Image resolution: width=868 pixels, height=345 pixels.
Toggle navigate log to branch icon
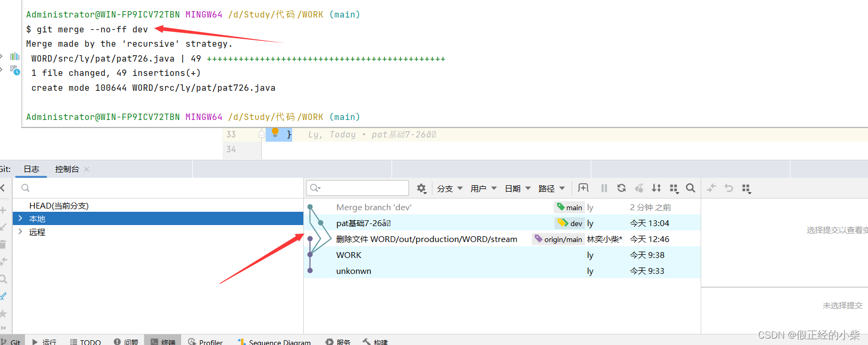click(x=3, y=296)
